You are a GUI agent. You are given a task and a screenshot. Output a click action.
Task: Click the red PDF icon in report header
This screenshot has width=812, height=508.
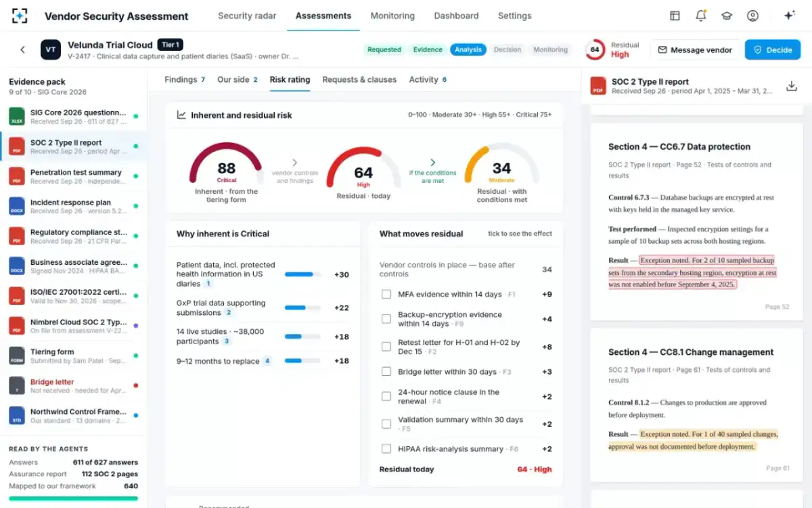pyautogui.click(x=598, y=86)
